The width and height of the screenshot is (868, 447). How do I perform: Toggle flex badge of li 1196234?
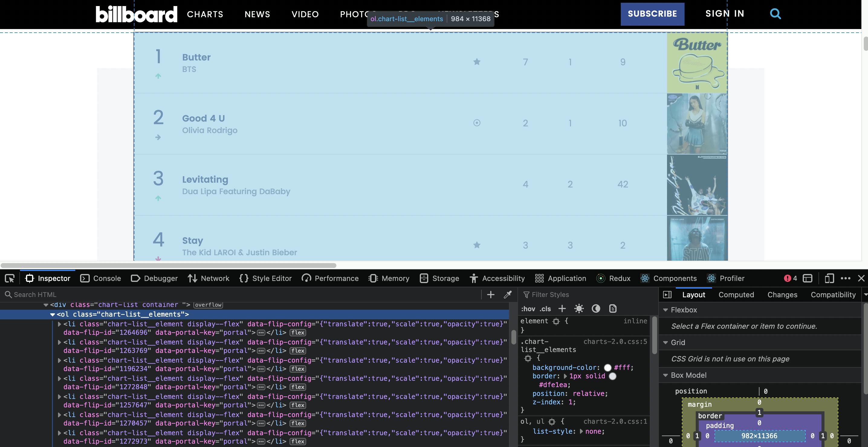tap(298, 369)
